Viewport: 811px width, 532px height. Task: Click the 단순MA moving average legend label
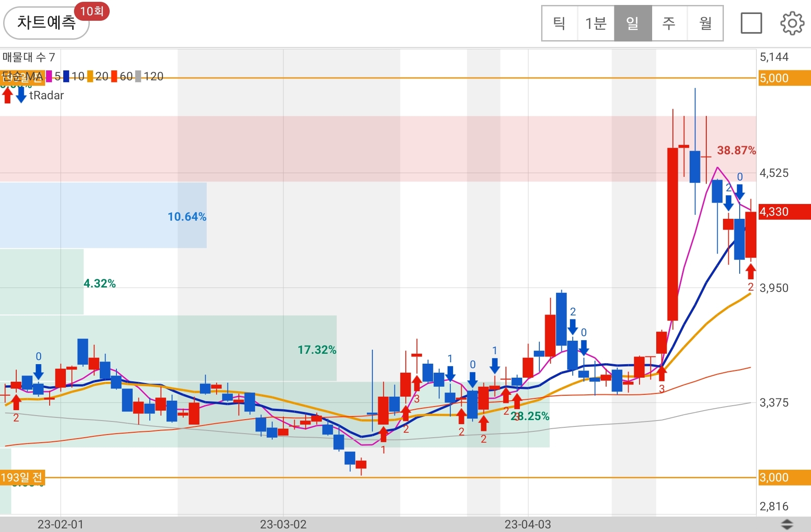[22, 76]
